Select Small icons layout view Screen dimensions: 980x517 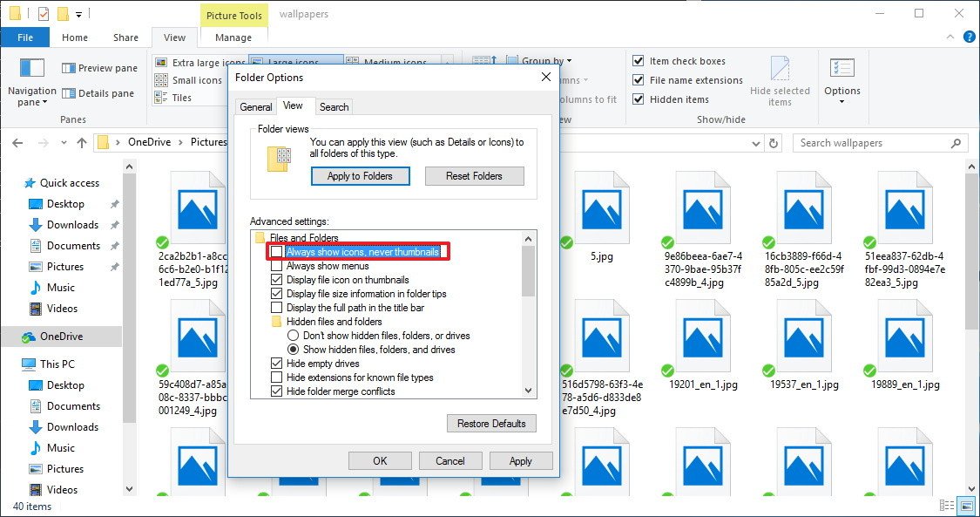point(187,79)
